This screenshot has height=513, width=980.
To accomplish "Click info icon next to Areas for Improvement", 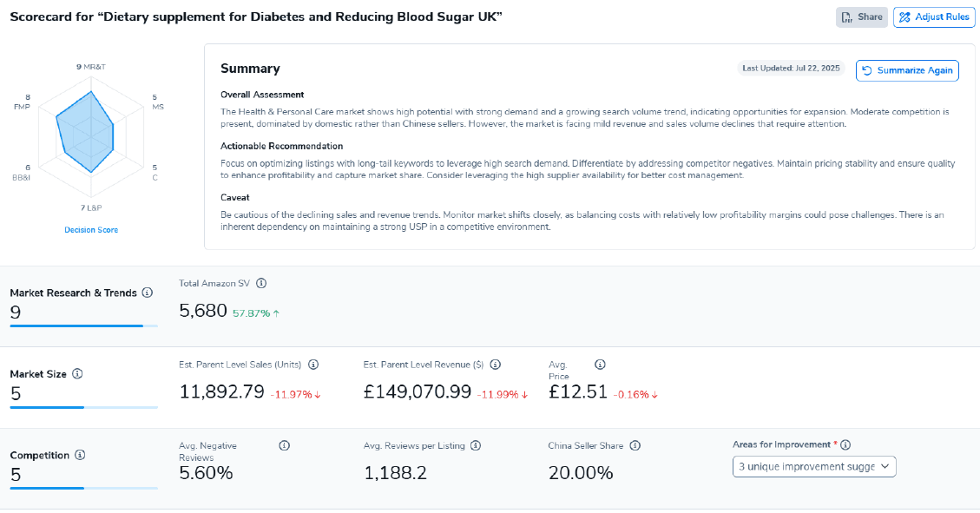I will pos(845,444).
